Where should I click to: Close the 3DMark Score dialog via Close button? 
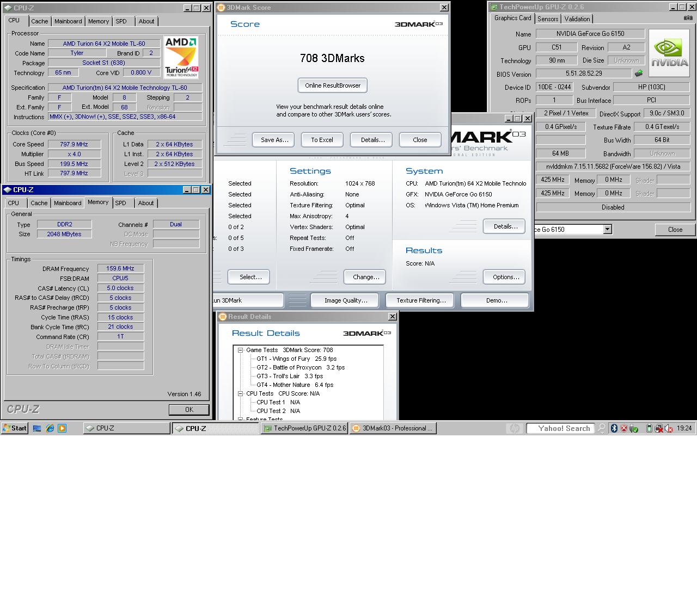pyautogui.click(x=420, y=140)
